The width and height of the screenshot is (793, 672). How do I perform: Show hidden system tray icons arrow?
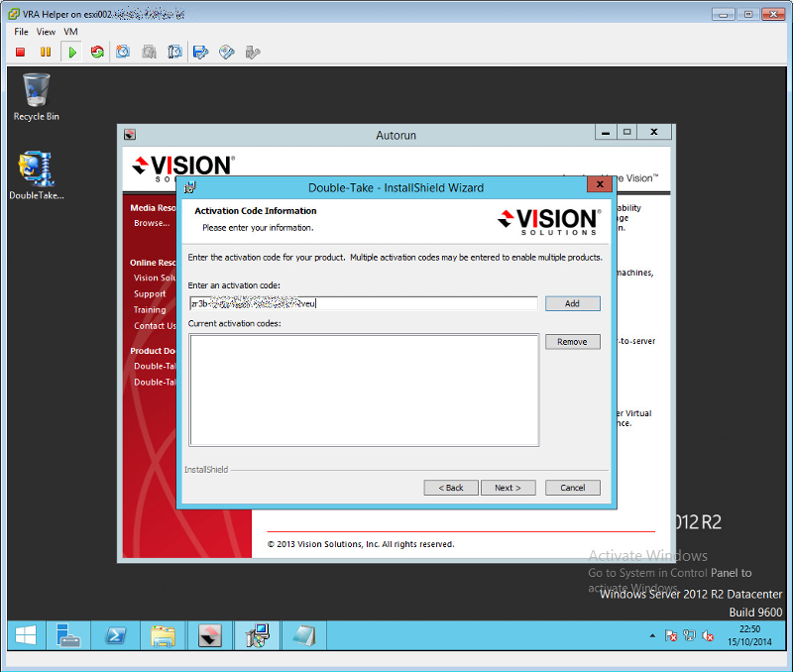652,635
